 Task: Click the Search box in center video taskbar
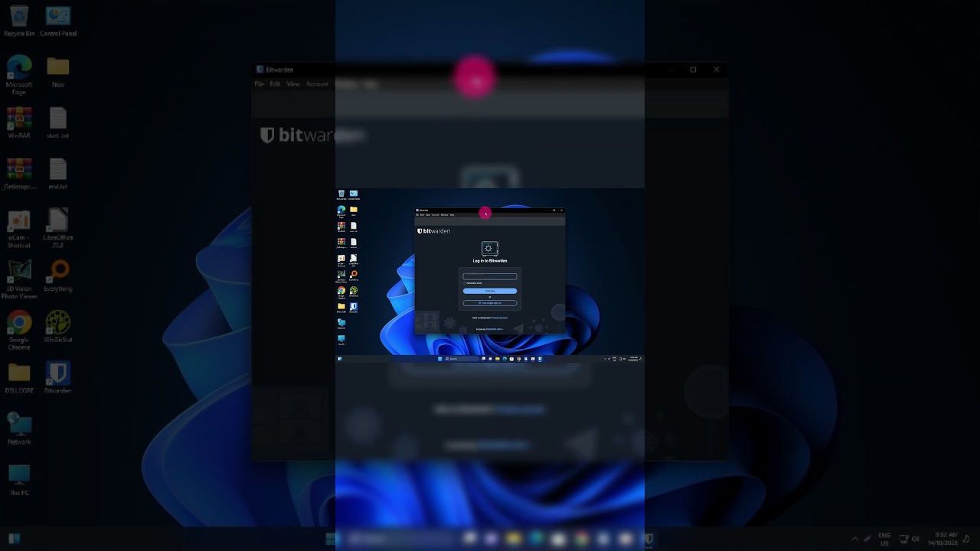(x=462, y=358)
